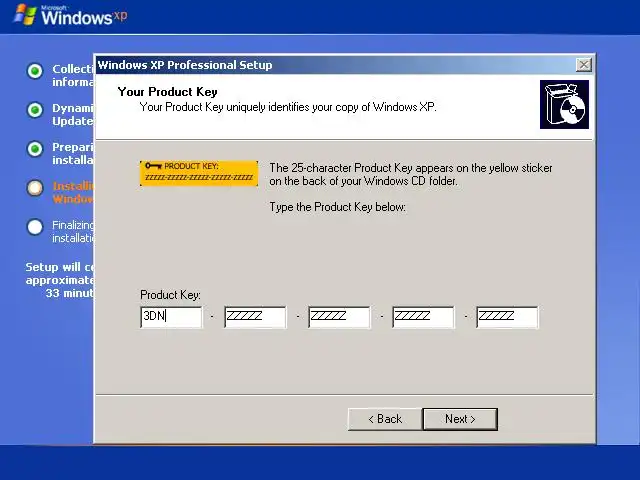This screenshot has height=480, width=640.
Task: Click the 'Dynamic Update' step label
Action: tap(73, 114)
